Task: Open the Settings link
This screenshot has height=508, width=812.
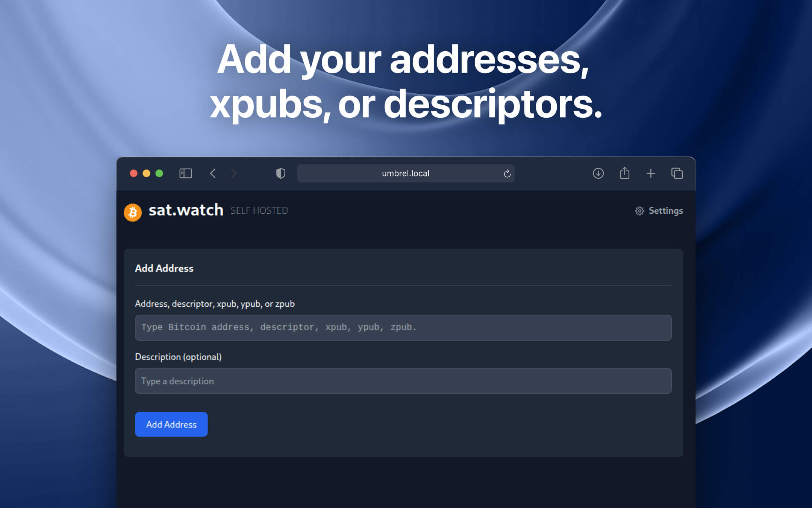Action: 659,211
